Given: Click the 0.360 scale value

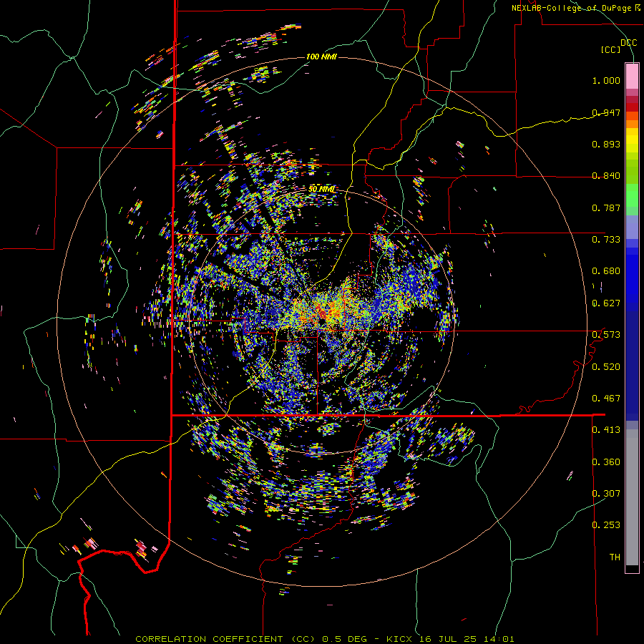Looking at the screenshot, I should [x=606, y=462].
